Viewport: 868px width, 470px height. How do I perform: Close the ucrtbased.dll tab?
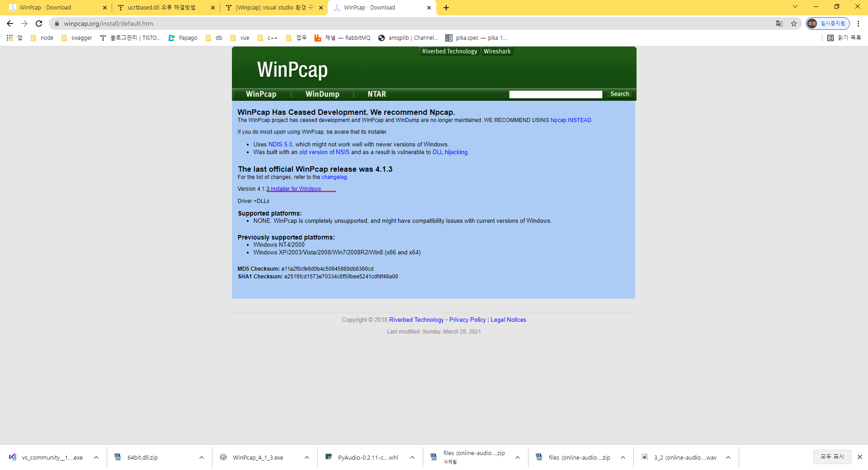coord(213,8)
